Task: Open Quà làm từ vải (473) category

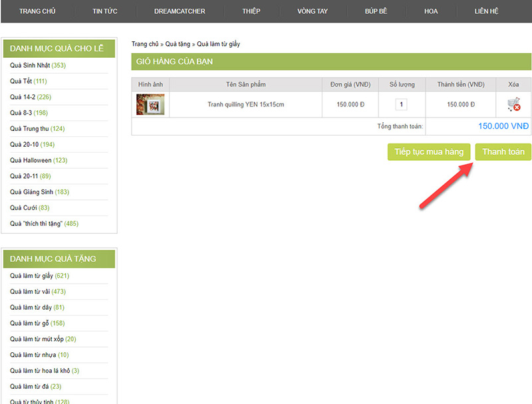Action: (x=38, y=292)
